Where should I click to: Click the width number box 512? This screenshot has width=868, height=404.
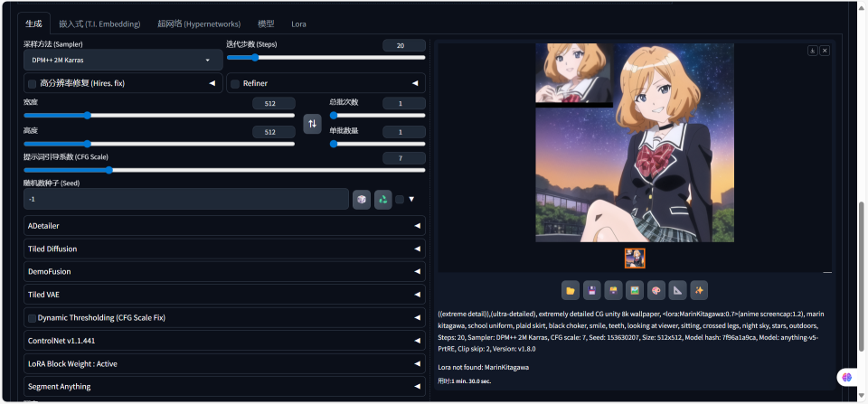pos(273,104)
